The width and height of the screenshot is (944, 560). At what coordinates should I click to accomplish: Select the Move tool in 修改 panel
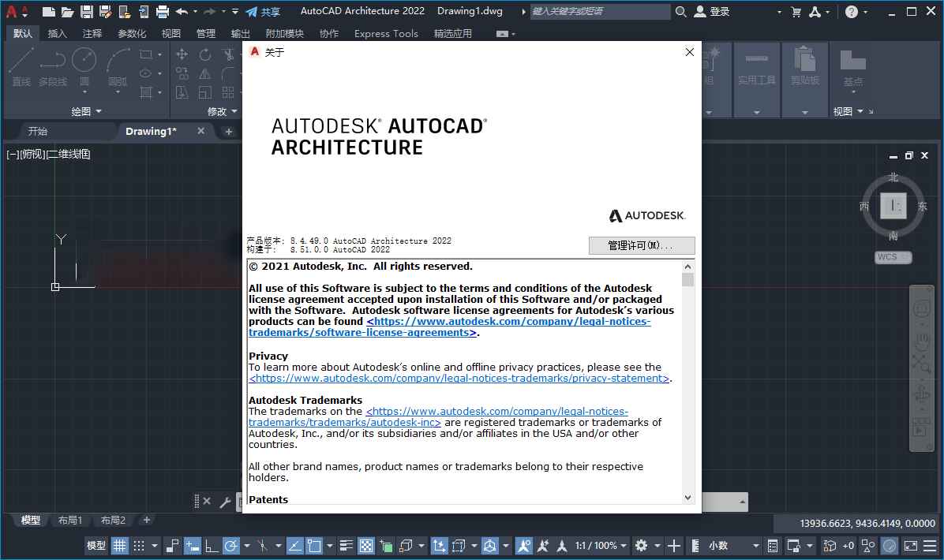click(182, 54)
